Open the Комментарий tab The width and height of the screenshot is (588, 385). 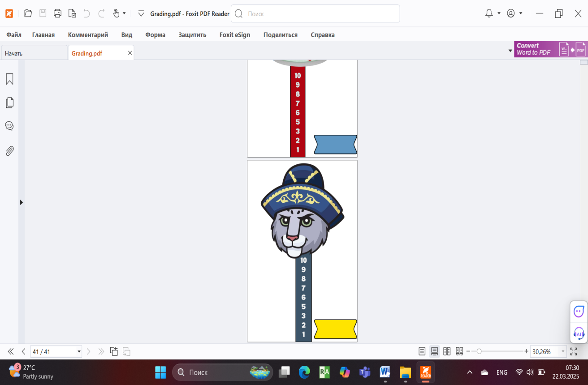(x=88, y=34)
